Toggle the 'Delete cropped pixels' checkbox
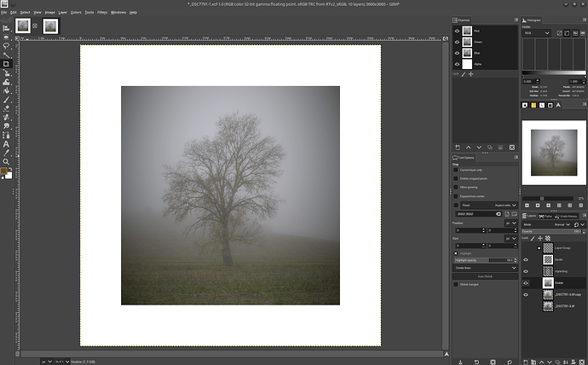The height and width of the screenshot is (365, 588). click(456, 179)
